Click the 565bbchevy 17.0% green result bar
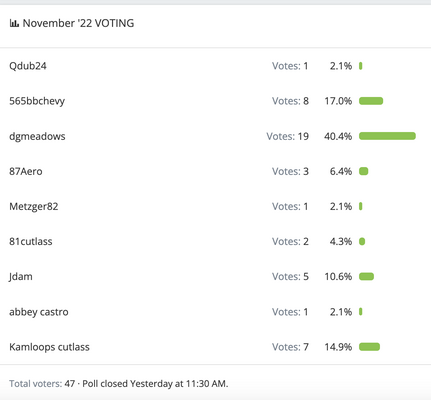This screenshot has height=400, width=431. 371,101
